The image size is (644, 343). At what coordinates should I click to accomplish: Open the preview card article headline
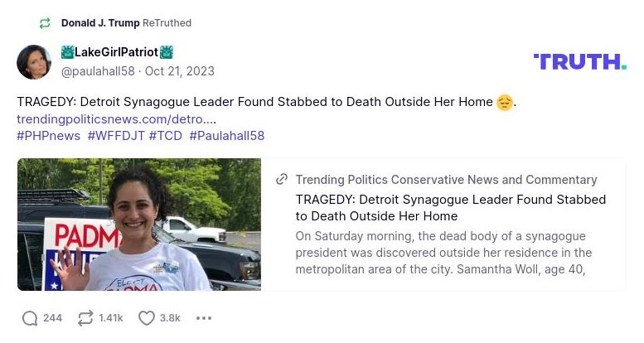pyautogui.click(x=451, y=207)
